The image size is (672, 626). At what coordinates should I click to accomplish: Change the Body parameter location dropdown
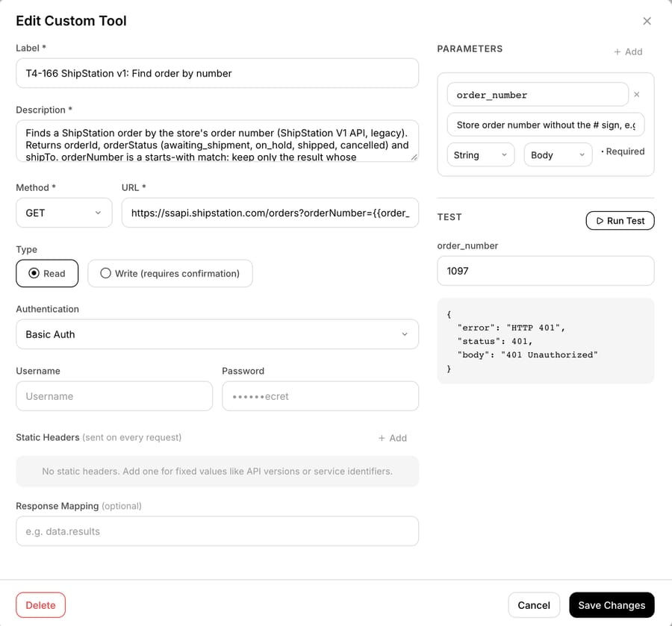point(558,155)
